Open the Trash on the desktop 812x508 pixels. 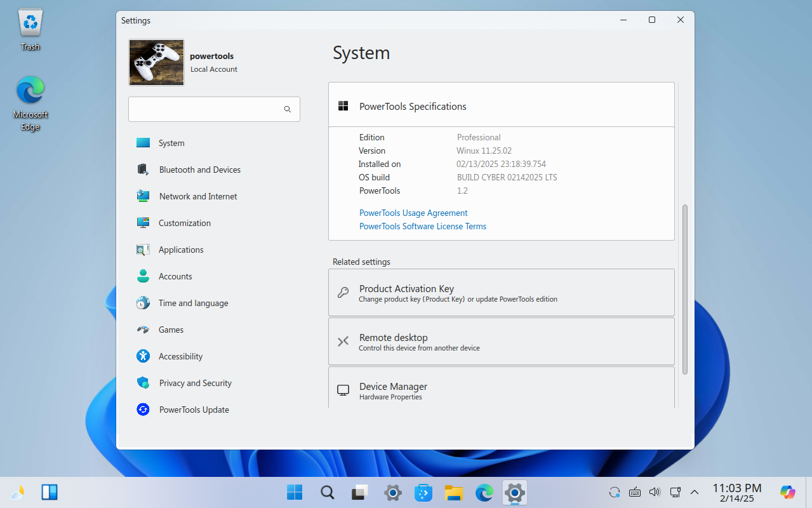pyautogui.click(x=30, y=29)
